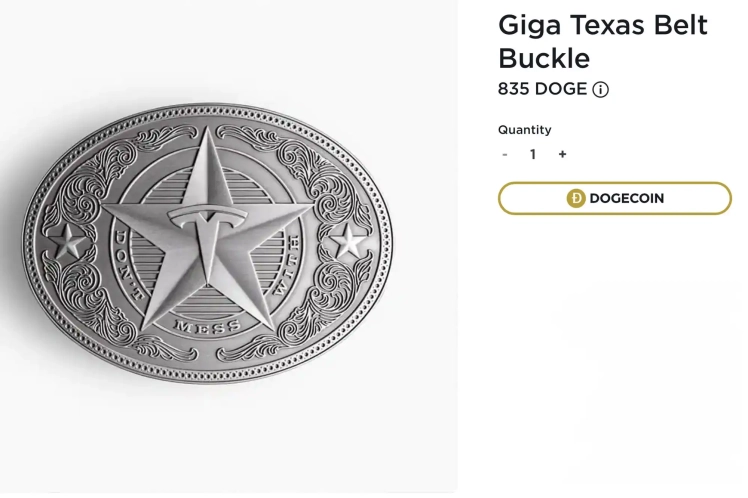Click the top-right floral scroll engraving
Screen dimensions: 748x498
point(300,160)
